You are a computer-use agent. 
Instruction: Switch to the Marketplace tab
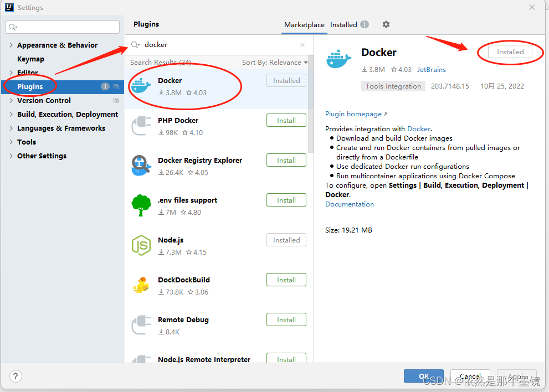[304, 25]
